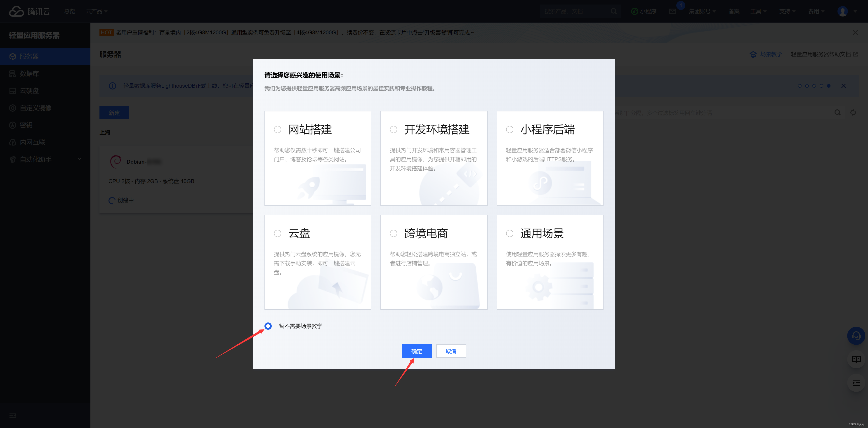
Task: Close the HOT promotion banner
Action: (x=855, y=33)
